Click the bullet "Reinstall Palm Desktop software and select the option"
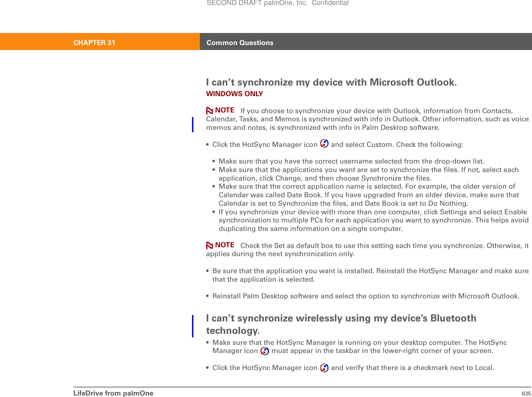 (x=366, y=296)
